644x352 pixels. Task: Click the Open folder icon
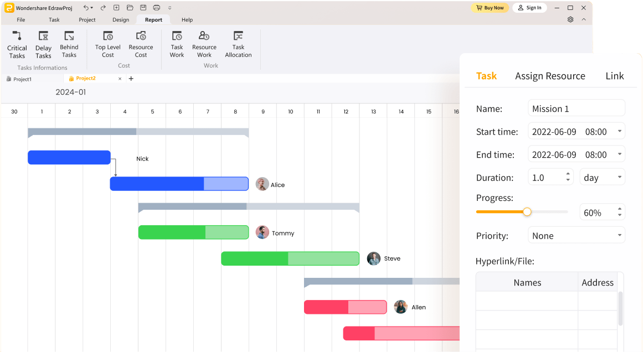130,7
